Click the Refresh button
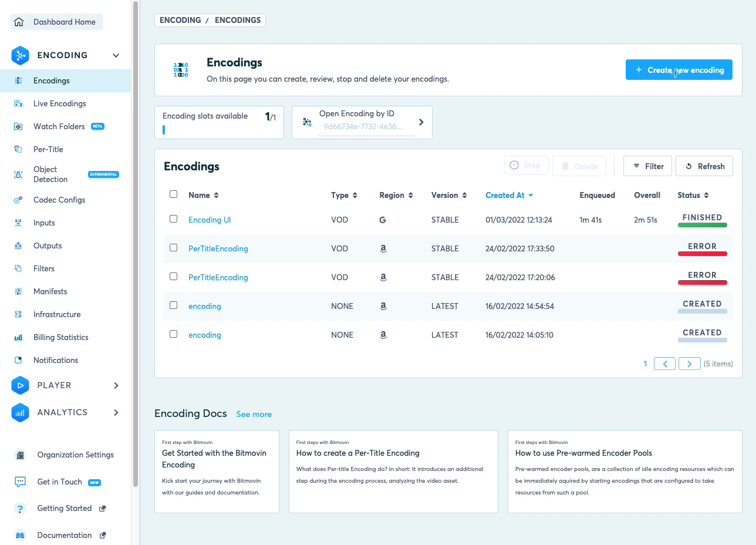This screenshot has width=756, height=545. click(x=704, y=166)
